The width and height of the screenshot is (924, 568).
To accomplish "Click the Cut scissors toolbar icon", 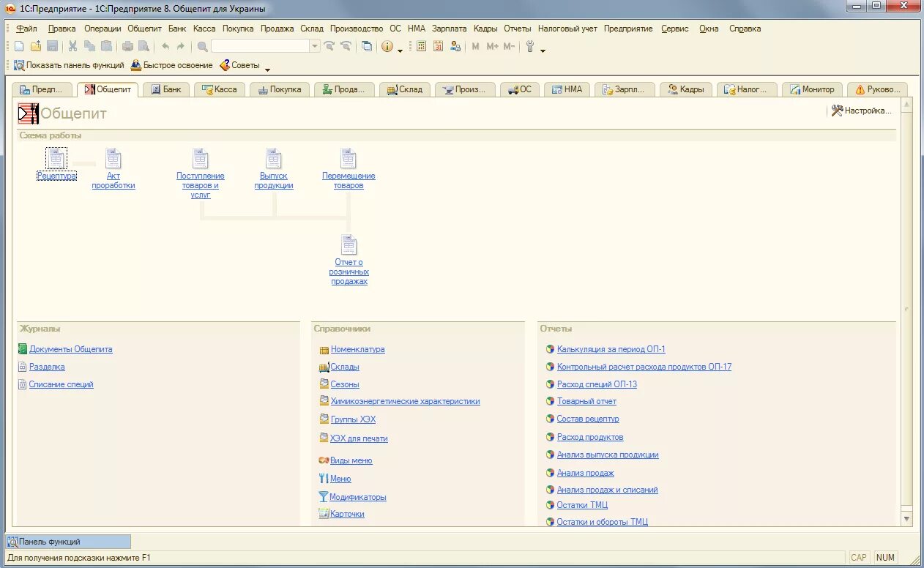I will coord(72,46).
